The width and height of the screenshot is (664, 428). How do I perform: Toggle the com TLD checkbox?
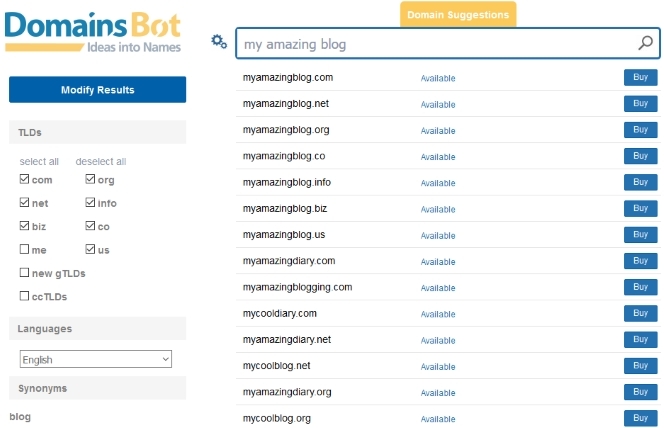click(24, 179)
